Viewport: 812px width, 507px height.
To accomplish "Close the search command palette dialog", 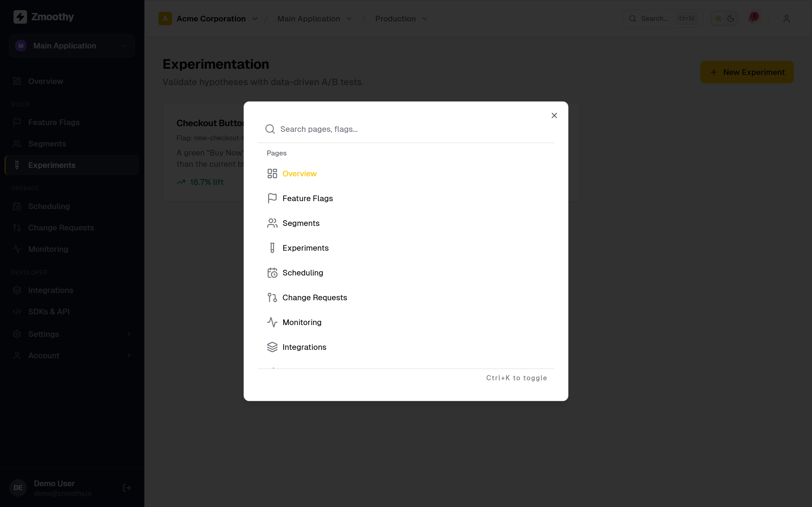I will 554,115.
